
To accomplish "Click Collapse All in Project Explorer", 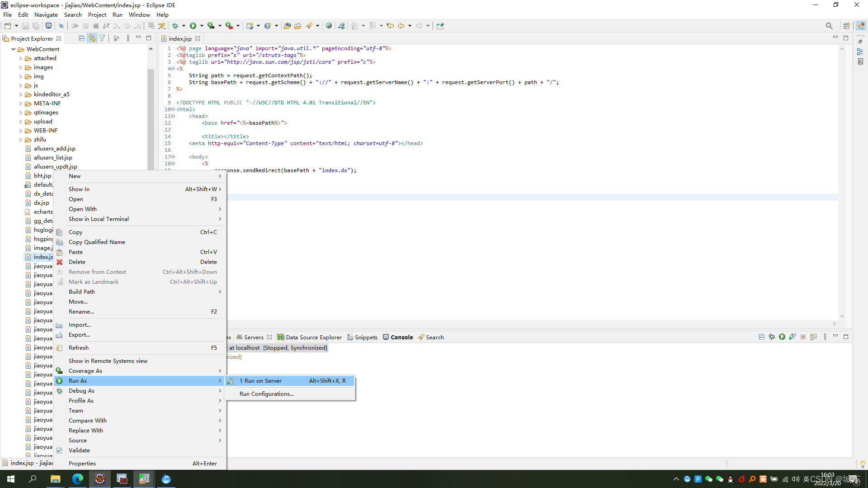I will [x=81, y=38].
